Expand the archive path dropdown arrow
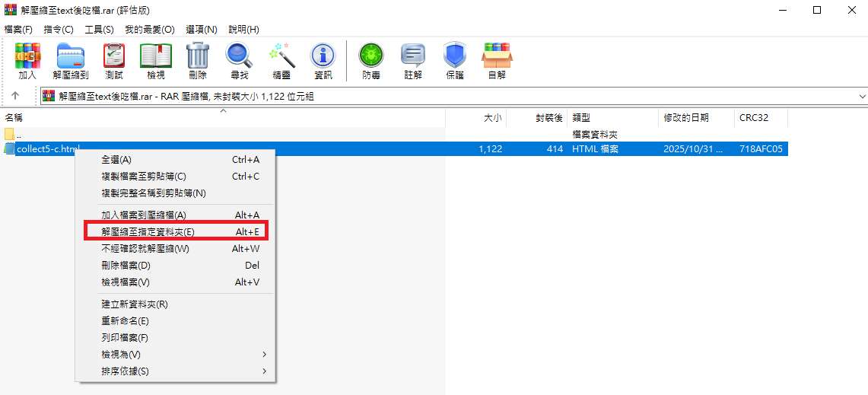The image size is (868, 395). (861, 97)
